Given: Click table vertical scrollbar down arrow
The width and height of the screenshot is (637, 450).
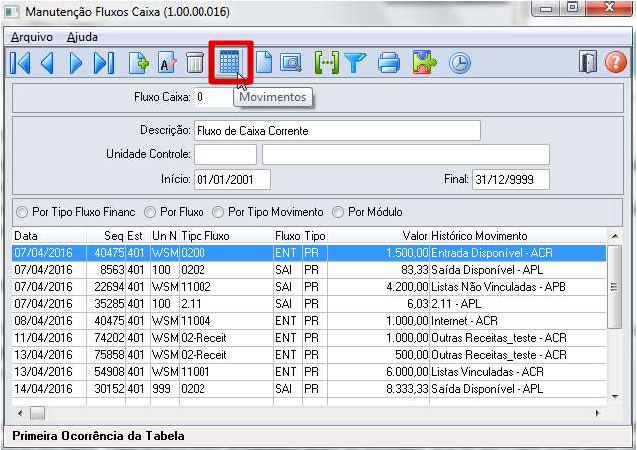Looking at the screenshot, I should click(615, 397).
